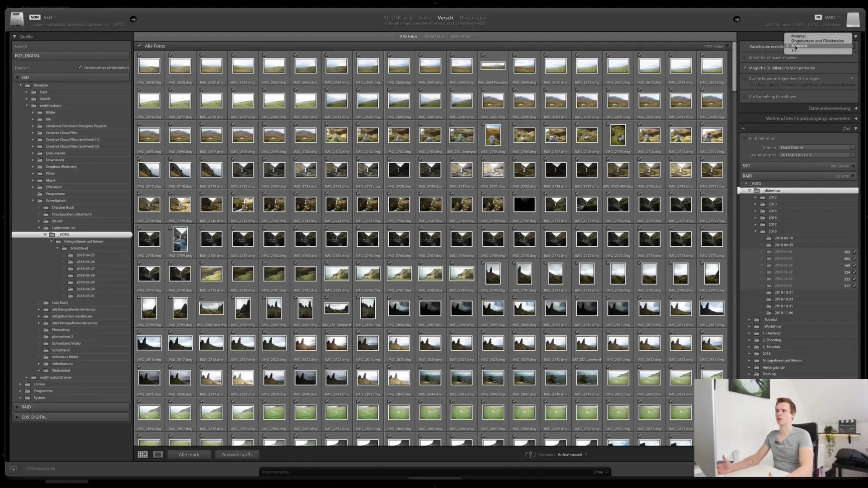Click the Auswahl aufh. button
The width and height of the screenshot is (868, 488).
(x=237, y=455)
